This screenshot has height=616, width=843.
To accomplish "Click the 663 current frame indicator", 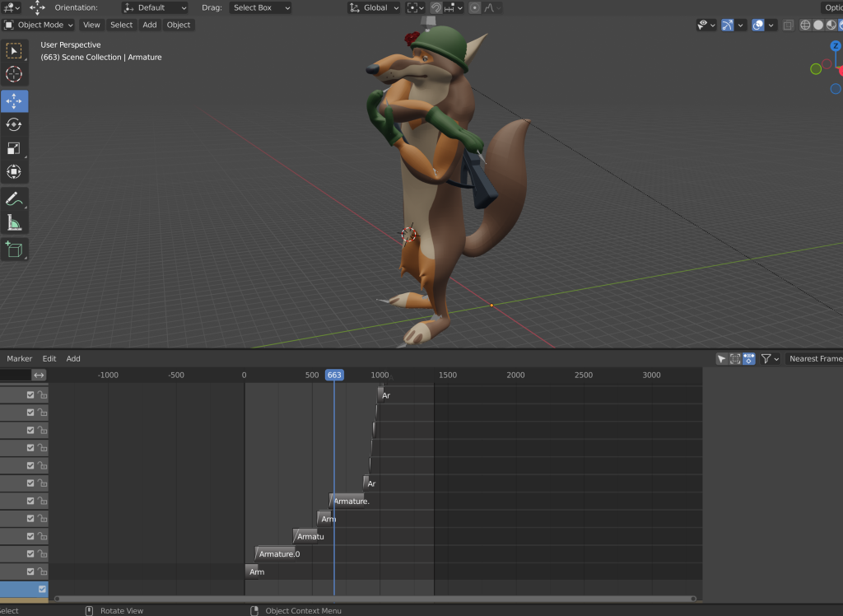I will click(x=334, y=375).
